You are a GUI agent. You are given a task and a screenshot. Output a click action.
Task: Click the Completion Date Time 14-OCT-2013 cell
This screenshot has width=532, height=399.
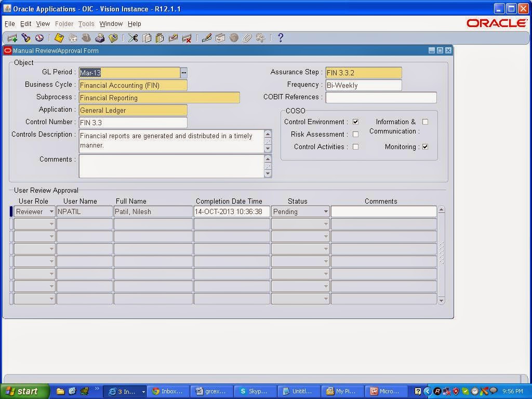(x=232, y=212)
